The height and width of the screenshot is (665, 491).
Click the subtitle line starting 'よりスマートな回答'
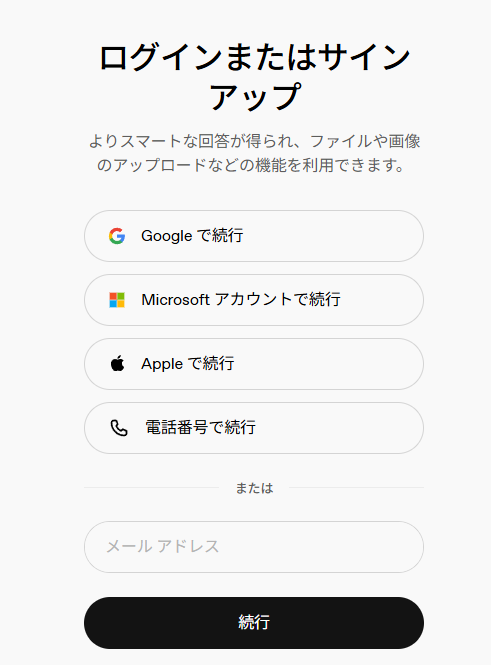pyautogui.click(x=254, y=141)
